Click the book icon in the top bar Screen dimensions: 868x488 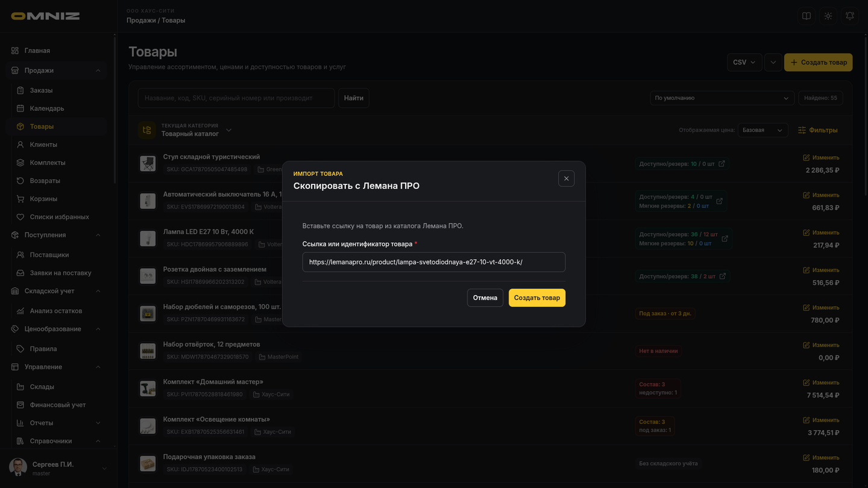(x=807, y=16)
